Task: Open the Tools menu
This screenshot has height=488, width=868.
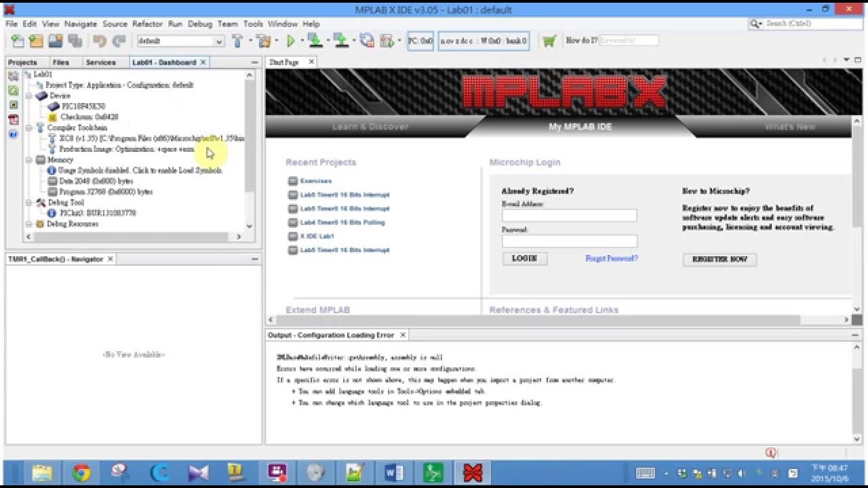Action: pyautogui.click(x=253, y=24)
